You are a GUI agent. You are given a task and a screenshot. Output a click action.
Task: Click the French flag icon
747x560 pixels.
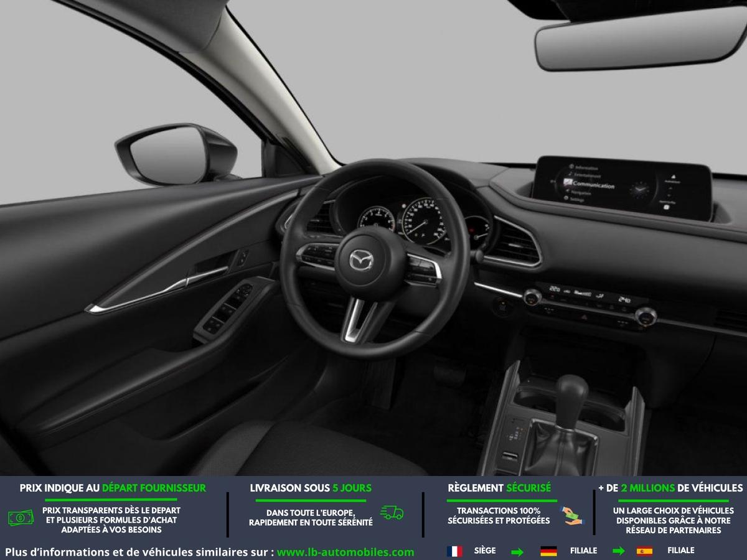pyautogui.click(x=454, y=551)
